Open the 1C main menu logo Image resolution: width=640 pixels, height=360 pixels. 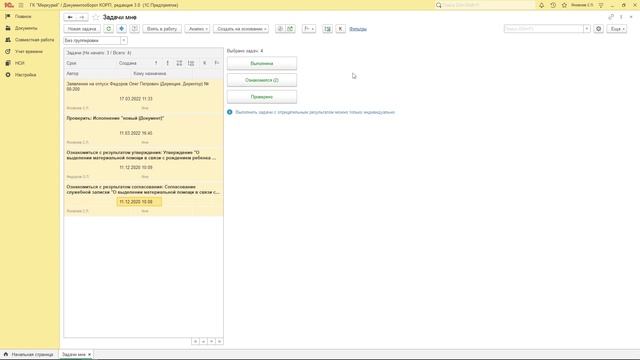pos(9,5)
